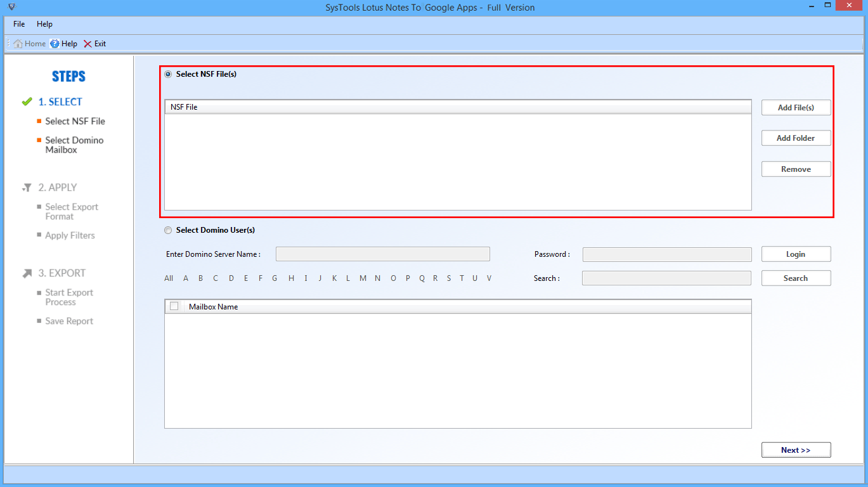Click the Apply Filters step

pyautogui.click(x=70, y=235)
